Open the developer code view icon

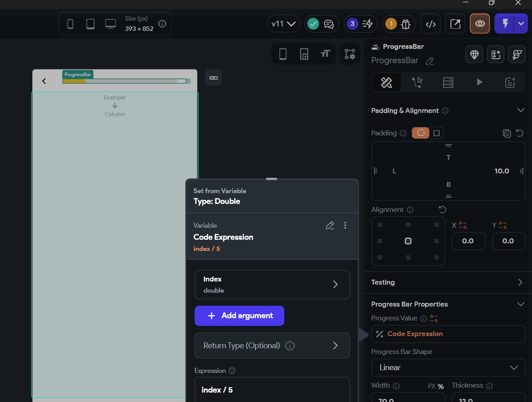pos(431,24)
